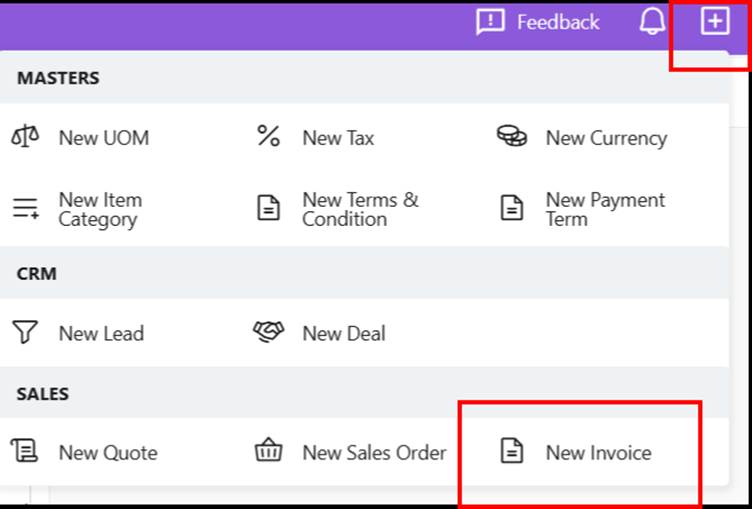Choose New Payment Term
Screen dimensions: 752x509
point(604,209)
